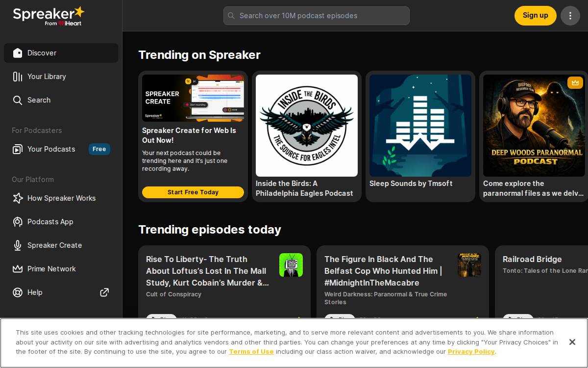Screen dimensions: 588x368
Task: Open the Deep Woods Paranormal podcast cover
Action: pos(534,126)
